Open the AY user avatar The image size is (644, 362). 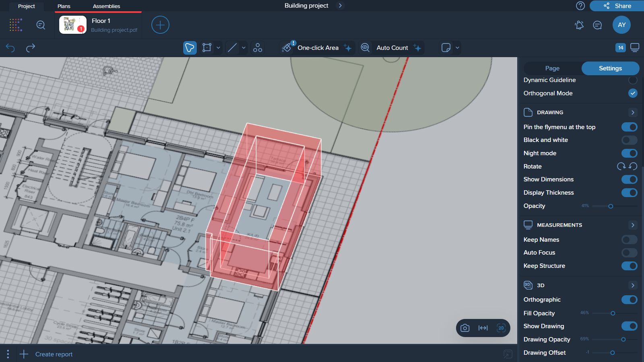tap(622, 25)
